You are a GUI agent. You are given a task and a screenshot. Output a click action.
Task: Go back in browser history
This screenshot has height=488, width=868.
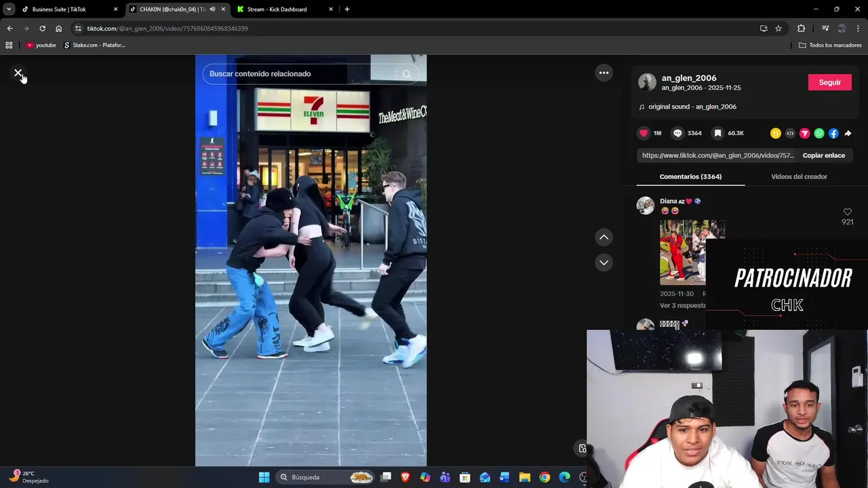click(9, 28)
